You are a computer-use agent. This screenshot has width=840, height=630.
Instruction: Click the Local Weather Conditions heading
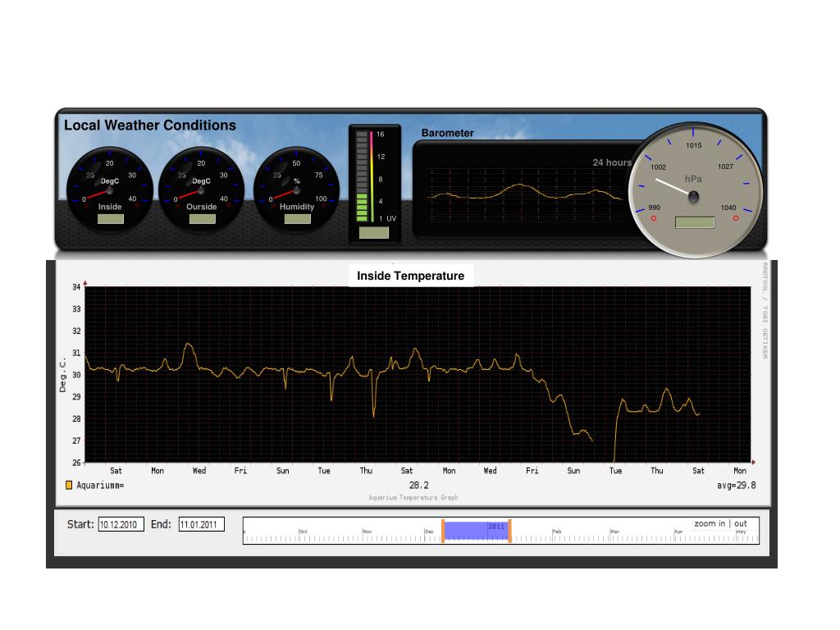(x=150, y=126)
